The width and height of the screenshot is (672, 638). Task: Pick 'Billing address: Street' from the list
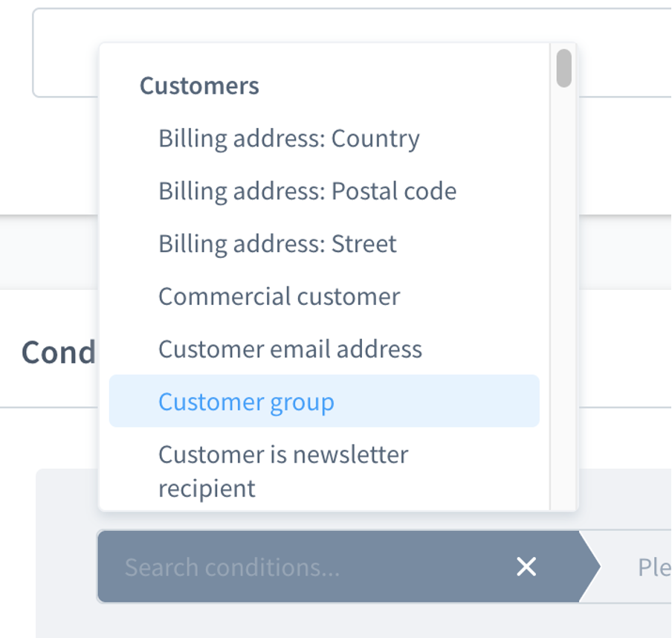(x=324, y=244)
